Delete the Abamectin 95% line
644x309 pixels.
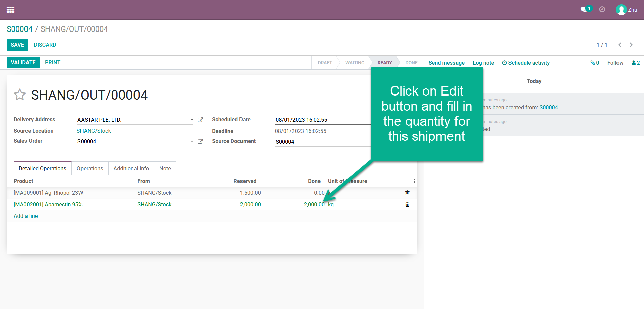(x=407, y=204)
